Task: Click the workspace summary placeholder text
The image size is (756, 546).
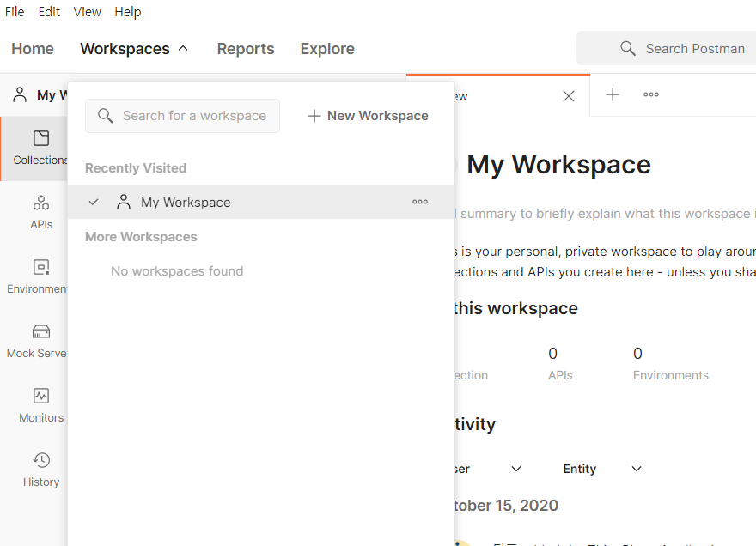Action: point(605,214)
